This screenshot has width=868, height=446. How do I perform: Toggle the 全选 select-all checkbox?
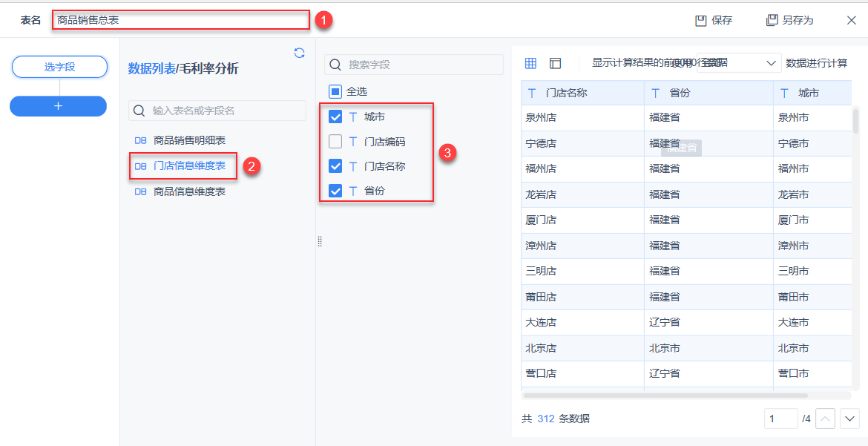(x=335, y=91)
